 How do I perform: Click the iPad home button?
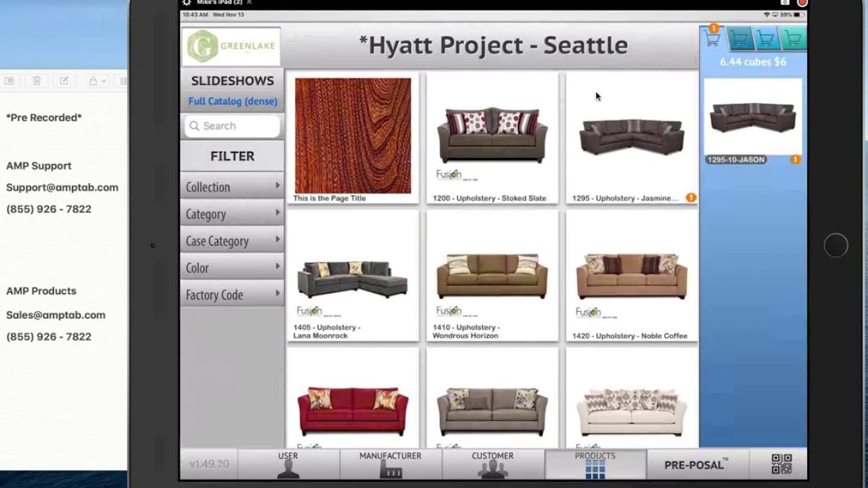coord(835,245)
